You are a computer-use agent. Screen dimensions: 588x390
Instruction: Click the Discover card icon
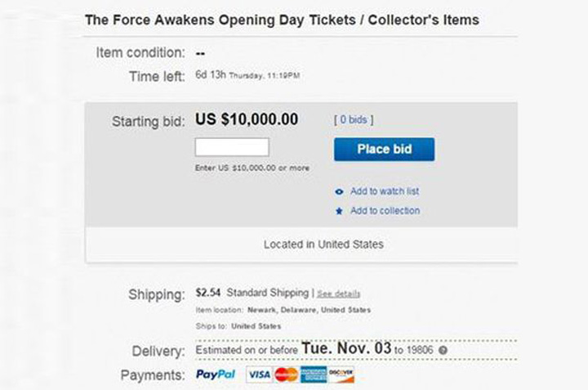(x=341, y=374)
